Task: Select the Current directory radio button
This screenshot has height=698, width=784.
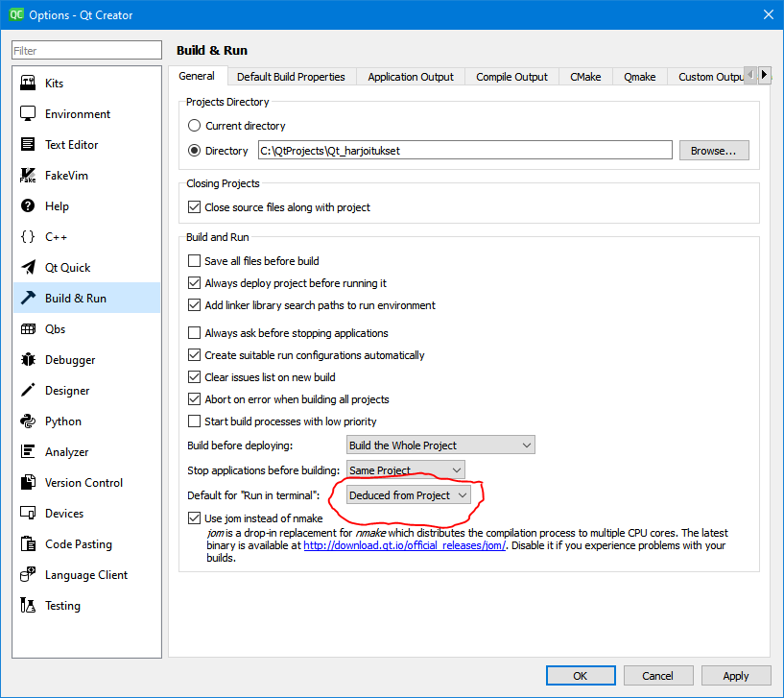Action: pyautogui.click(x=194, y=126)
